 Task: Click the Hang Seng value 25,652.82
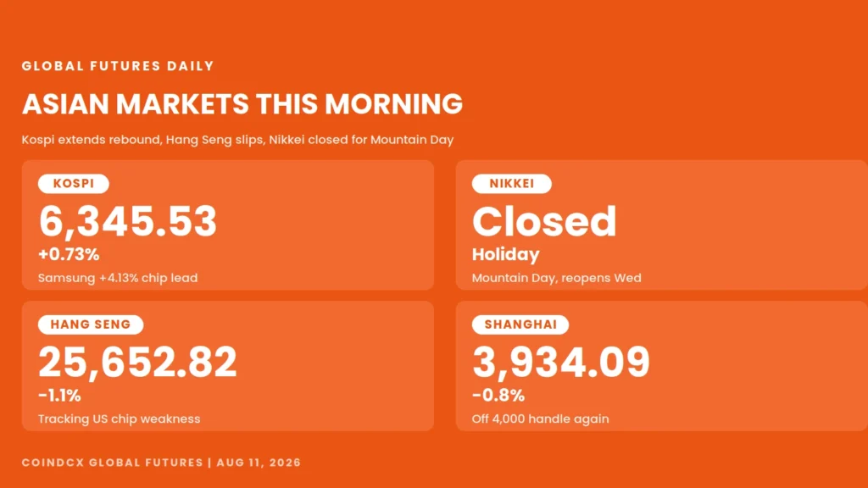click(138, 363)
